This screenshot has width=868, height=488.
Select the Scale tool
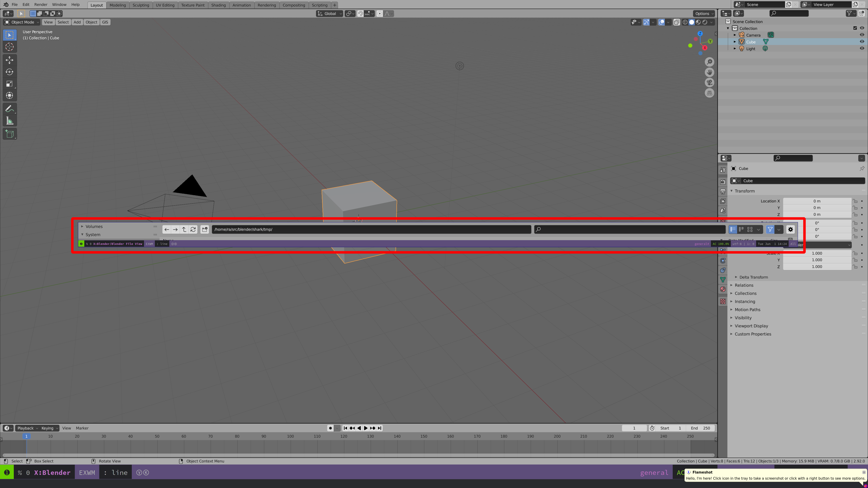coord(9,84)
